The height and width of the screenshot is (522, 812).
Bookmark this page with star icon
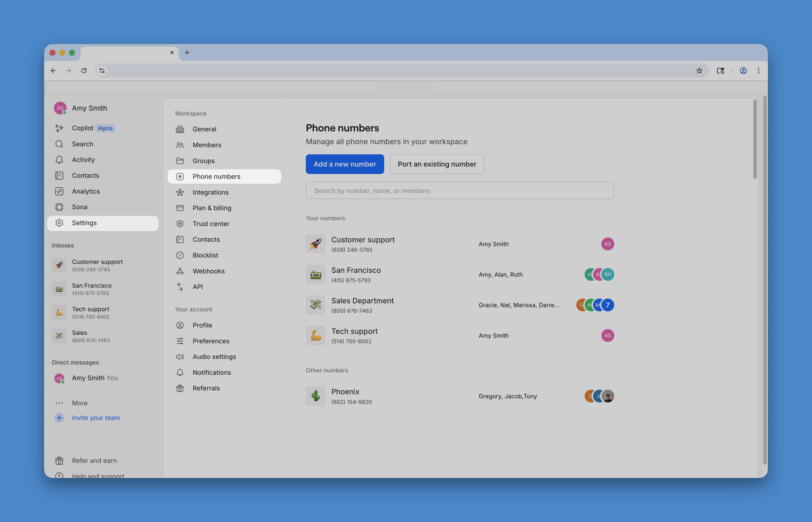pyautogui.click(x=699, y=70)
